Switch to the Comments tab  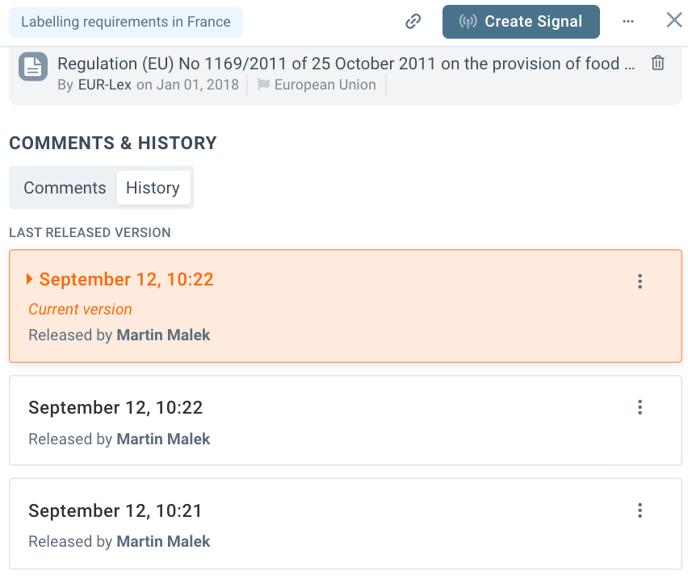pos(65,188)
